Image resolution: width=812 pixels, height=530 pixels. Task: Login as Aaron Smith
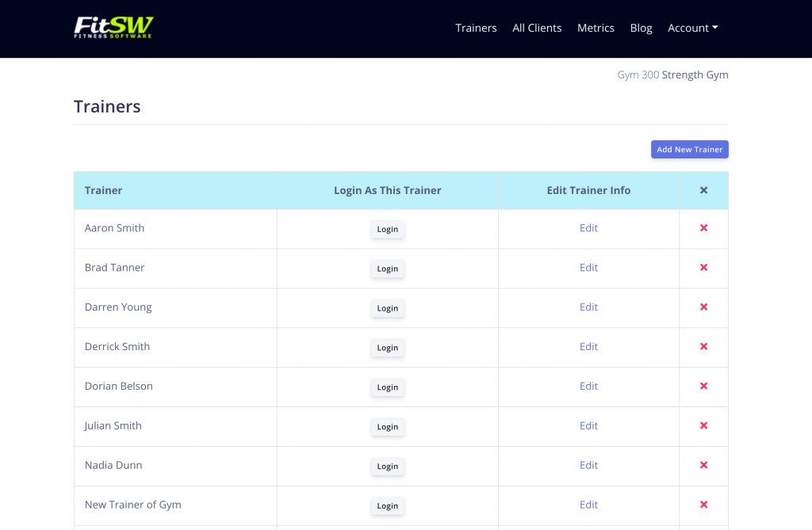coord(387,229)
